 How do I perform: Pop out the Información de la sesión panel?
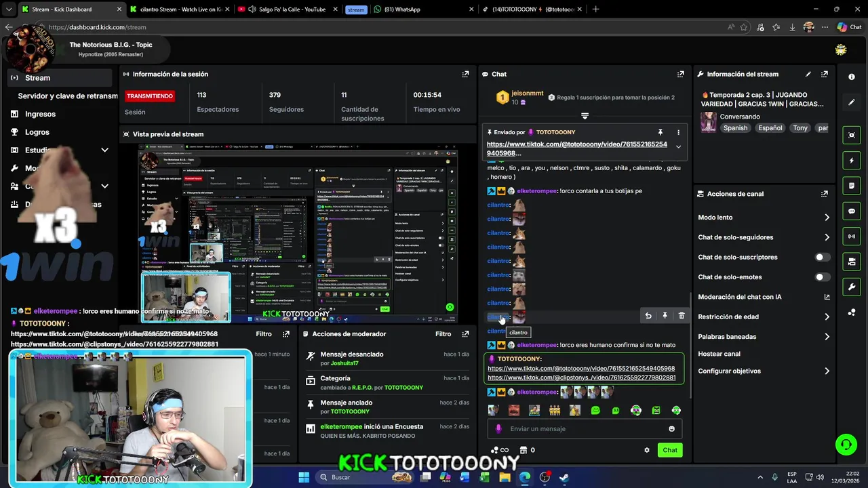[465, 74]
